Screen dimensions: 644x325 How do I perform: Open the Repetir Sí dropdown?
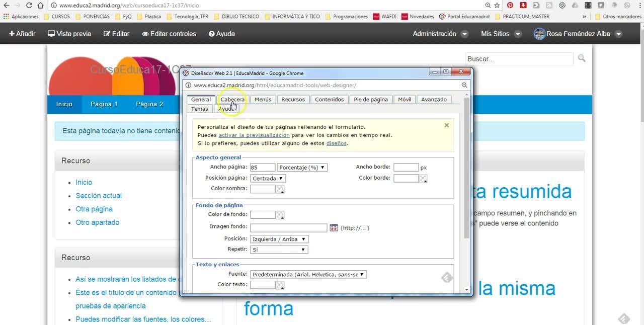[x=279, y=250]
